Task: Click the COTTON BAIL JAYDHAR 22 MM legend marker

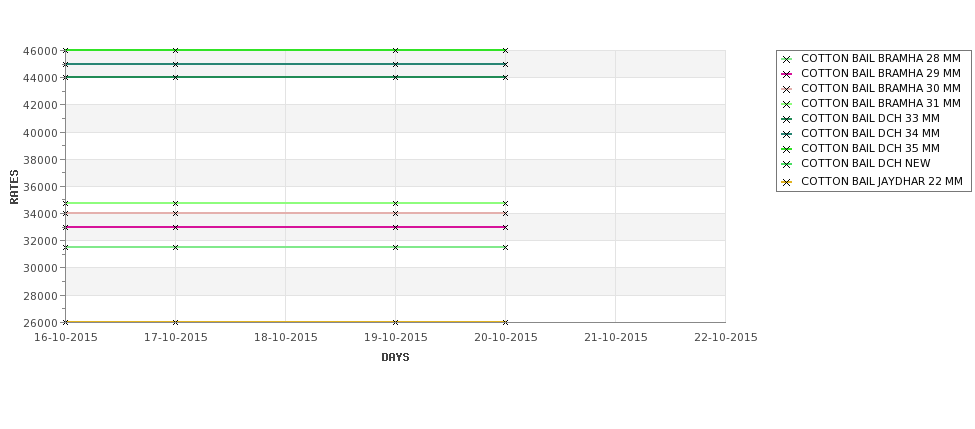Action: 787,183
